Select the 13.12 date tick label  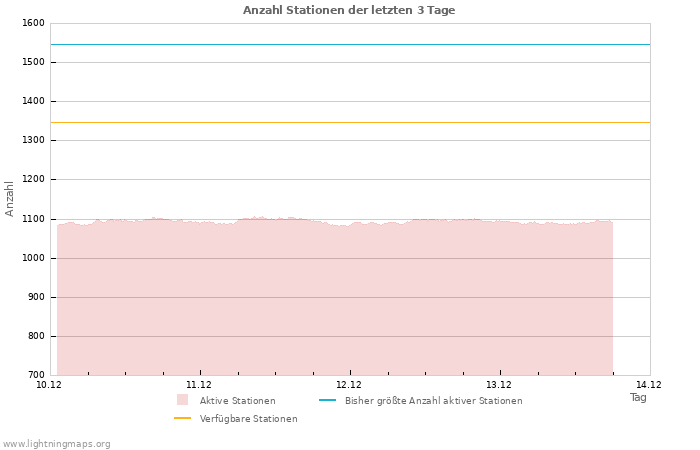pos(499,385)
